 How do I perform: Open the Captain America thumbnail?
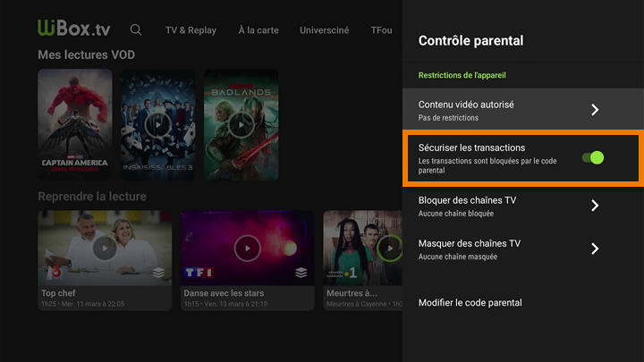75,123
